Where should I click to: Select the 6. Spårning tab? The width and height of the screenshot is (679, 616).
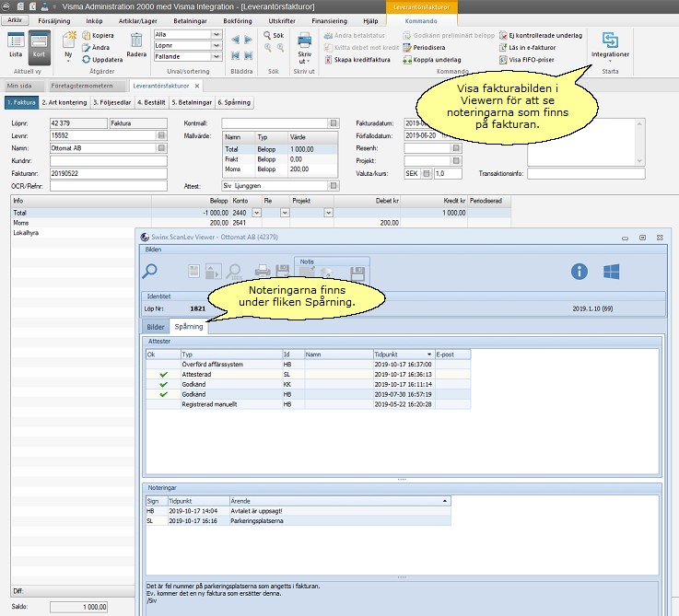coord(234,102)
